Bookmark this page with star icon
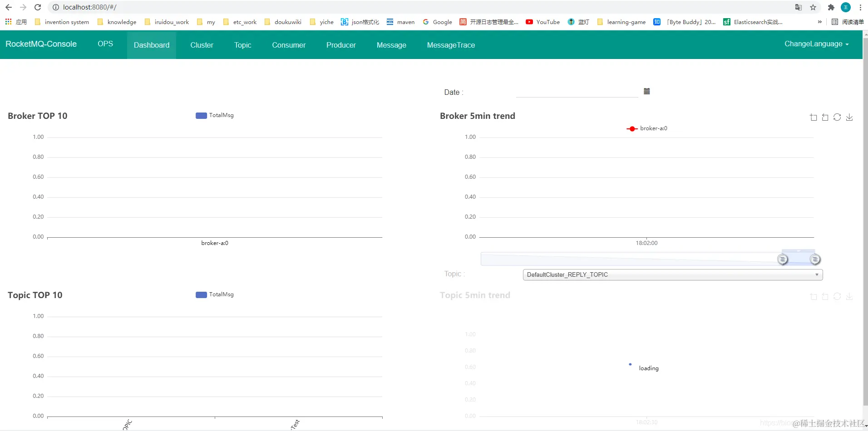The width and height of the screenshot is (868, 431). click(813, 7)
